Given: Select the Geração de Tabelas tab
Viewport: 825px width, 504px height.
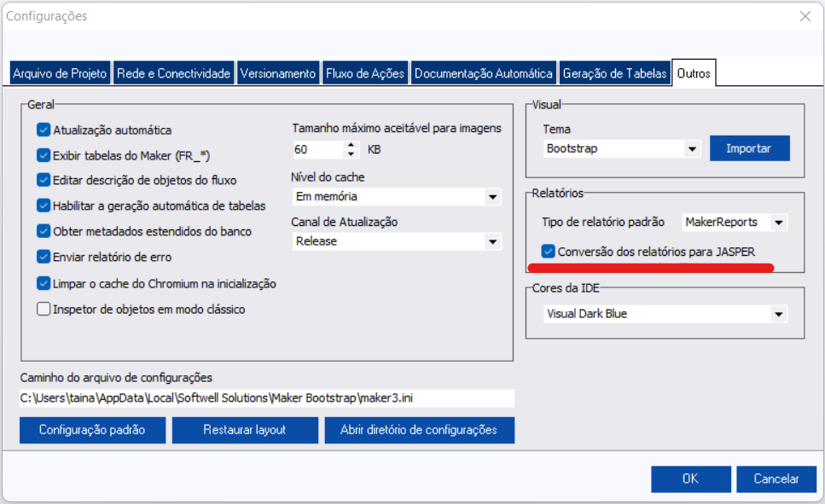Looking at the screenshot, I should [614, 74].
